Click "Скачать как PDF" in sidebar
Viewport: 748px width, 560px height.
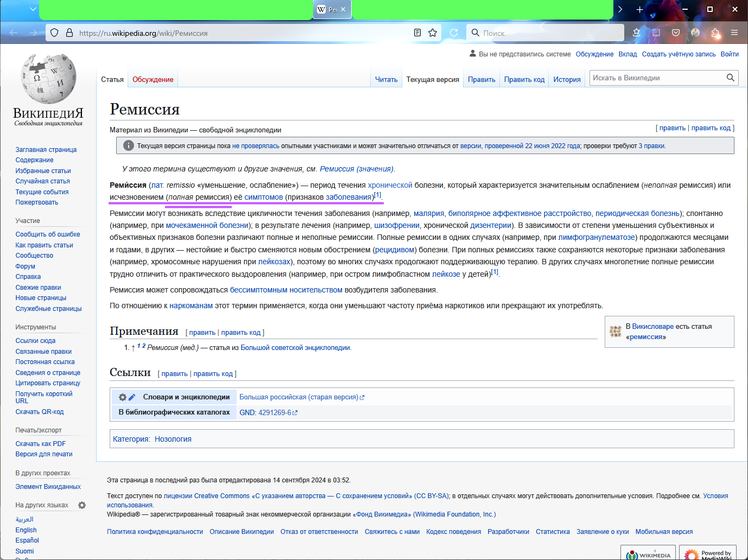pyautogui.click(x=41, y=444)
